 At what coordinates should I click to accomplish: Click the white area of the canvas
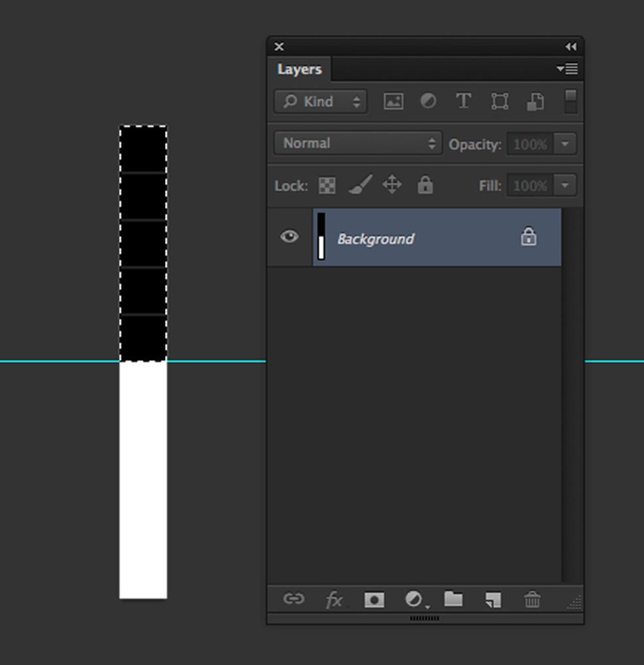(x=143, y=480)
